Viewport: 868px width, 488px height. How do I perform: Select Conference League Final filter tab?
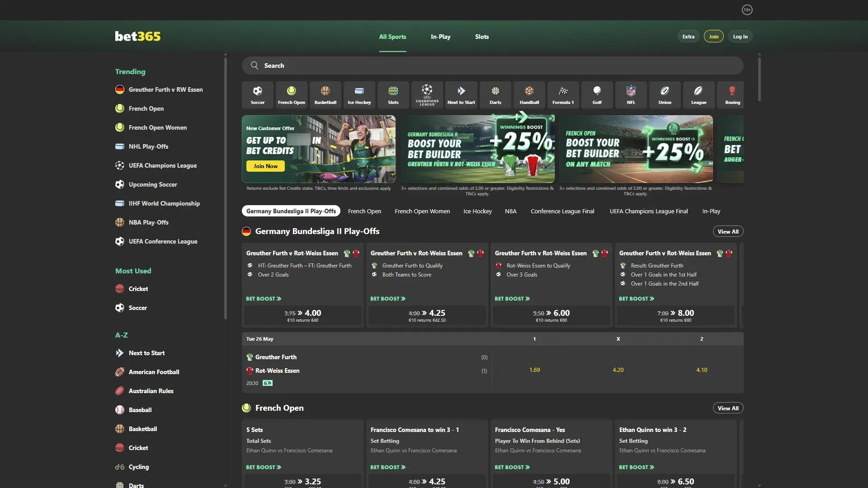click(x=562, y=211)
